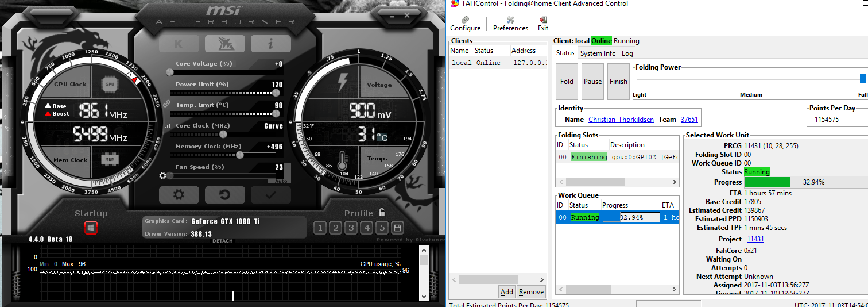Click the Core Clock slider handle
Screen dimensions: 868x307
coord(223,134)
